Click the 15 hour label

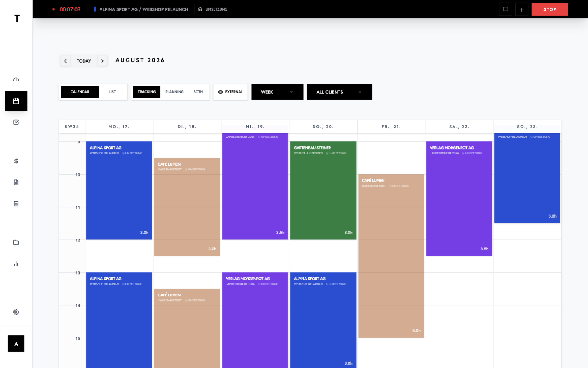(x=78, y=338)
